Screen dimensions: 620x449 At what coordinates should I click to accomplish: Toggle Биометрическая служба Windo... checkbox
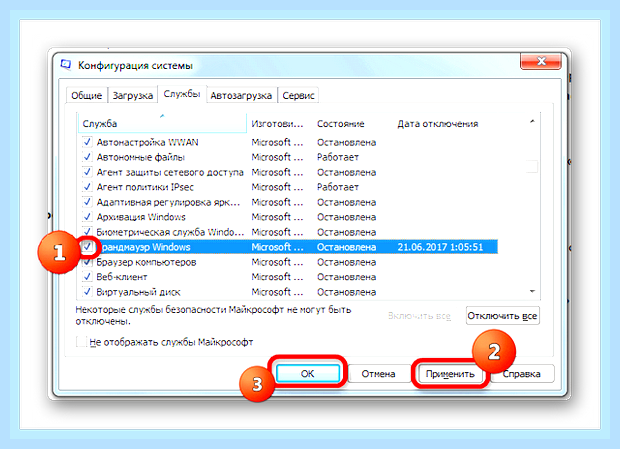click(87, 232)
